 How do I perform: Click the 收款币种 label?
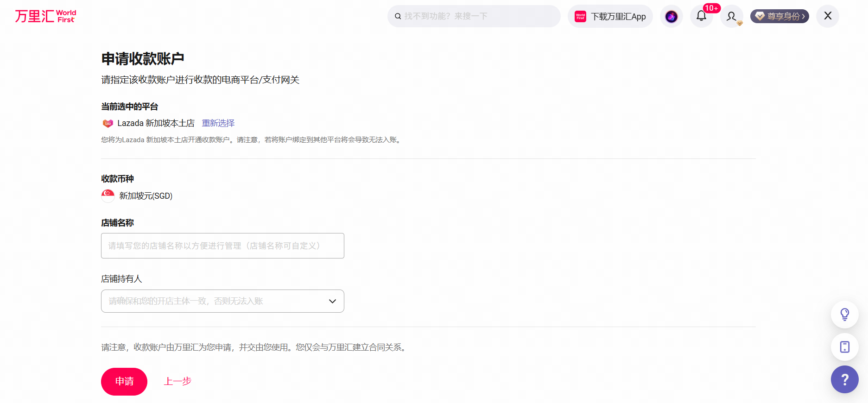tap(117, 179)
